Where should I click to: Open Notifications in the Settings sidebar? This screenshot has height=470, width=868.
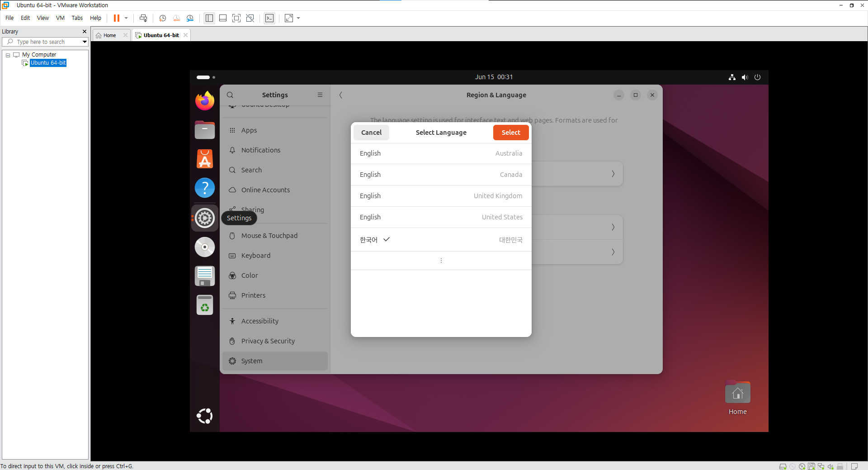(x=275, y=150)
